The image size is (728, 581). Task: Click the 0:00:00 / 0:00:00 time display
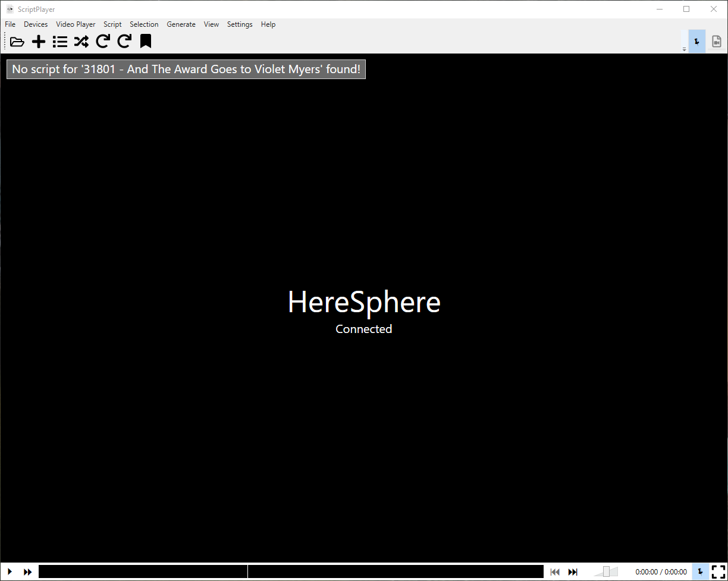pos(661,572)
